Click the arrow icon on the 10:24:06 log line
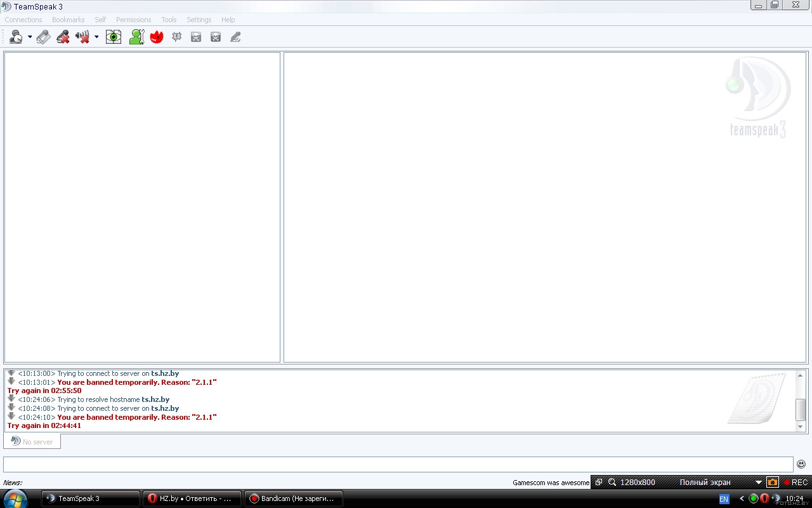The width and height of the screenshot is (812, 508). [11, 398]
